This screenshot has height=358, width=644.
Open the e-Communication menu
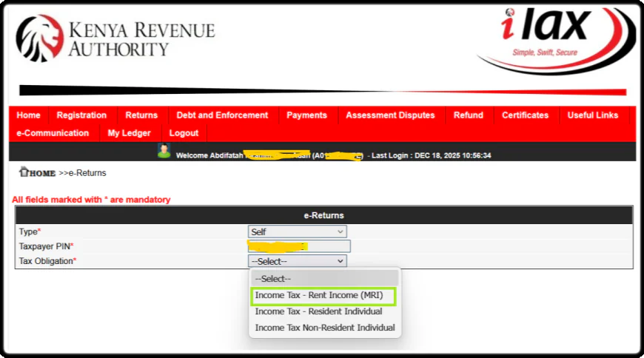pyautogui.click(x=53, y=133)
